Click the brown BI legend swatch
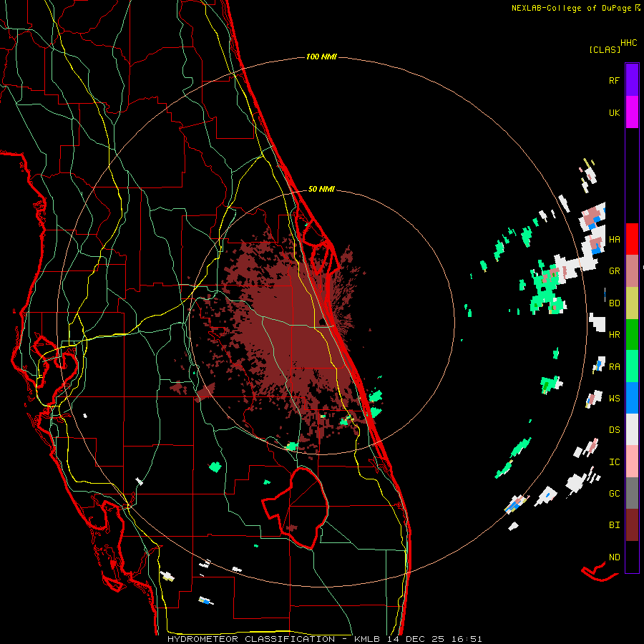The width and height of the screenshot is (644, 644). tap(632, 525)
